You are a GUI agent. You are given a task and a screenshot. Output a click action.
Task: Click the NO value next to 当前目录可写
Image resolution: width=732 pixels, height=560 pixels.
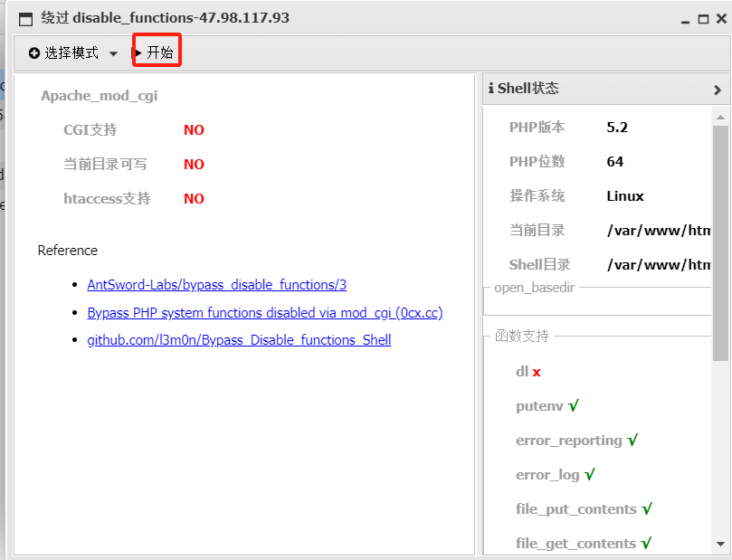click(x=194, y=165)
